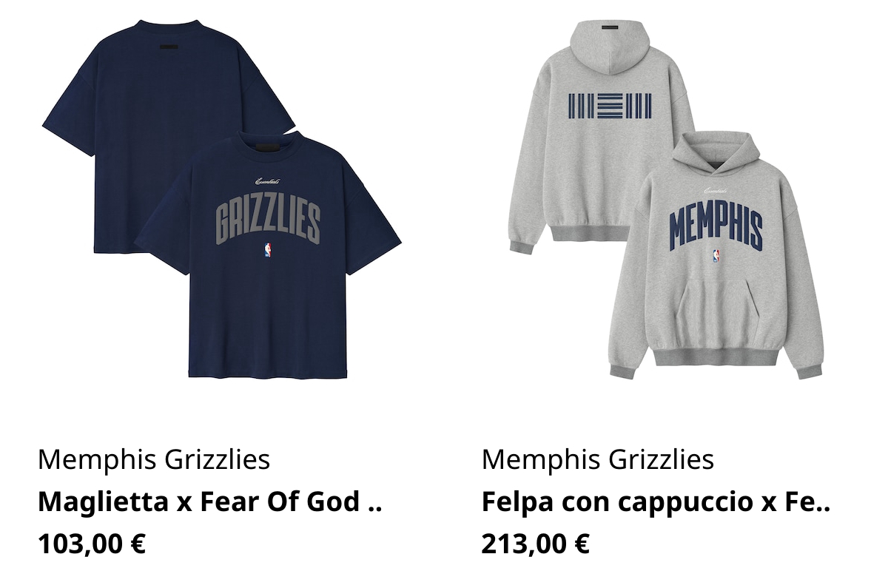The image size is (888, 588).
Task: Click the NBA logo on the navy t-shirt
Action: tap(267, 250)
